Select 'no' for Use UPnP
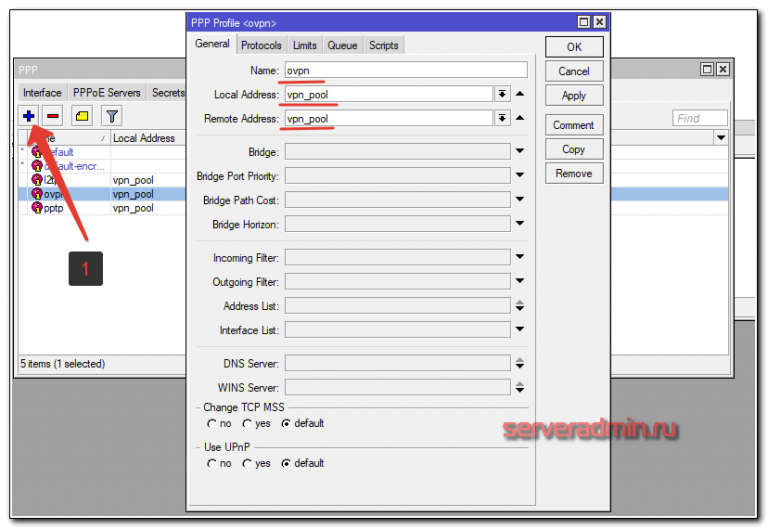768x529 pixels. pos(212,463)
